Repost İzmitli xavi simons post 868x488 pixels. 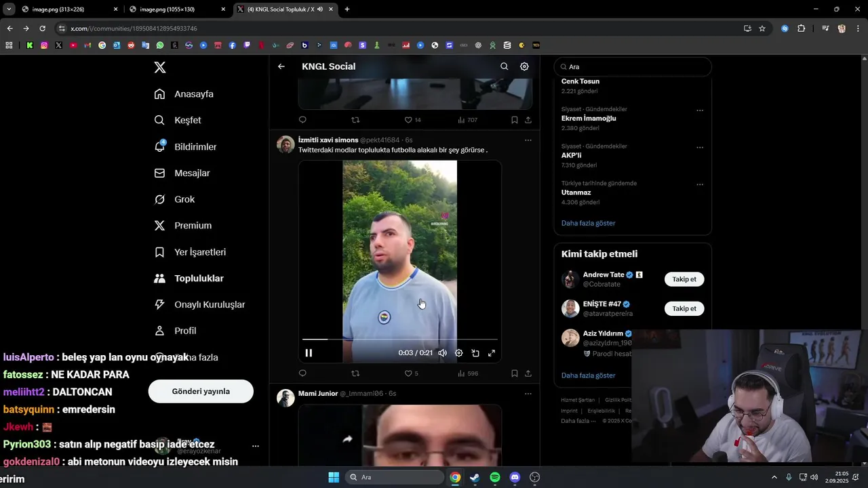(355, 373)
